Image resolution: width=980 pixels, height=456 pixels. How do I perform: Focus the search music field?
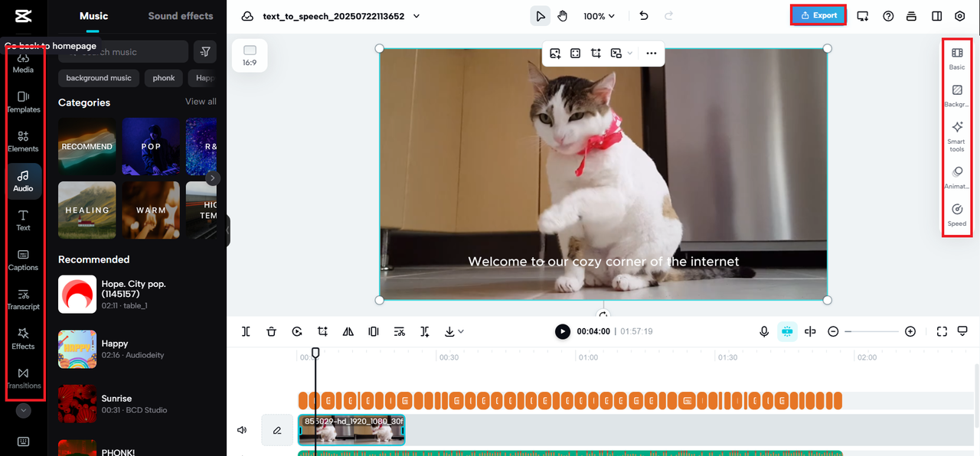[x=123, y=51]
